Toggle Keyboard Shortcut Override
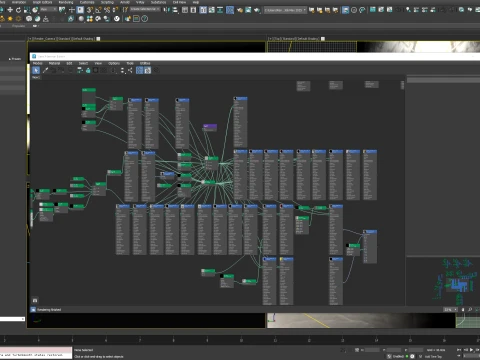480x360 pixels. coord(80,10)
